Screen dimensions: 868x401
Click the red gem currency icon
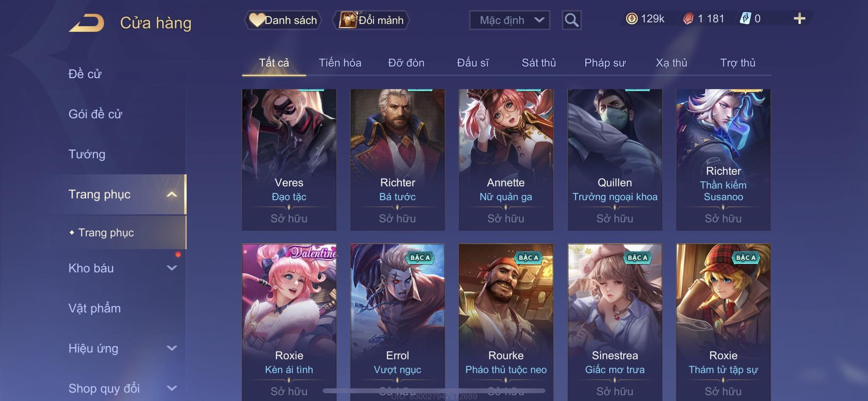click(688, 19)
